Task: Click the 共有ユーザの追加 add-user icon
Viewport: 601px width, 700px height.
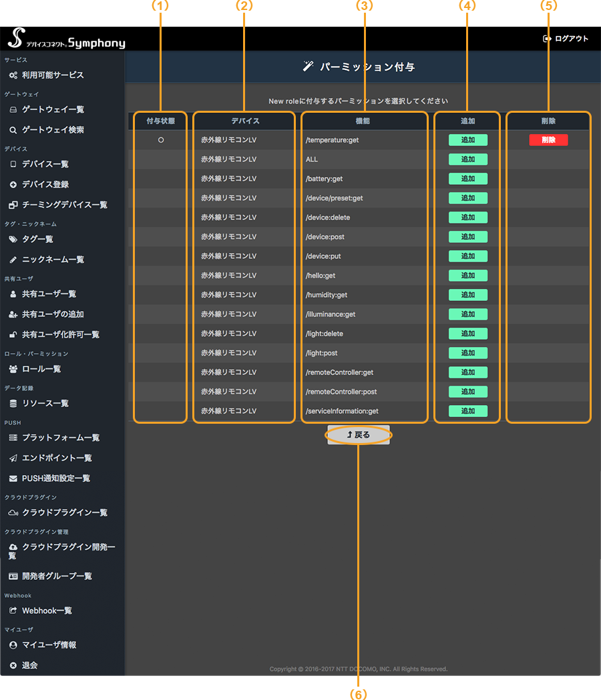Action: [13, 315]
